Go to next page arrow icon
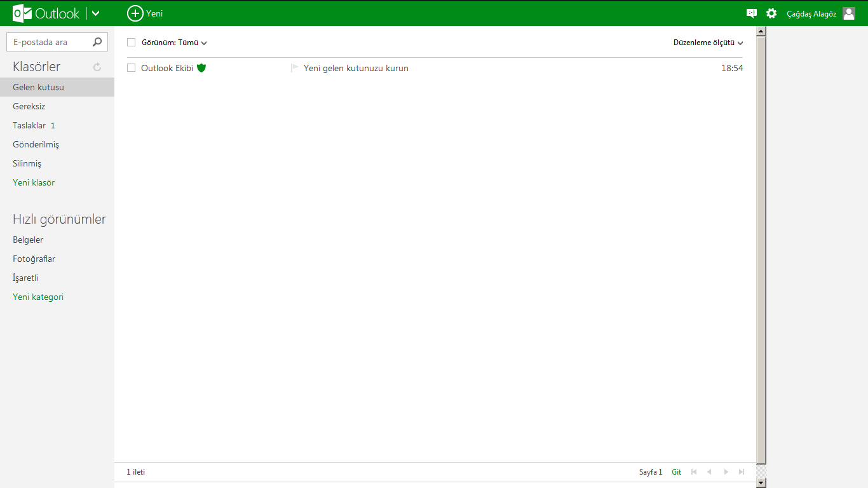 click(x=726, y=472)
